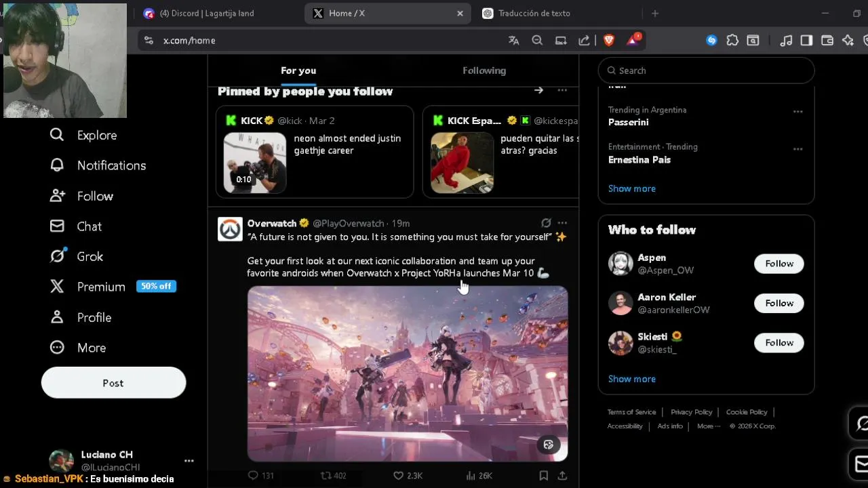Open the Brave Shields icon
This screenshot has width=868, height=488.
pyautogui.click(x=608, y=41)
